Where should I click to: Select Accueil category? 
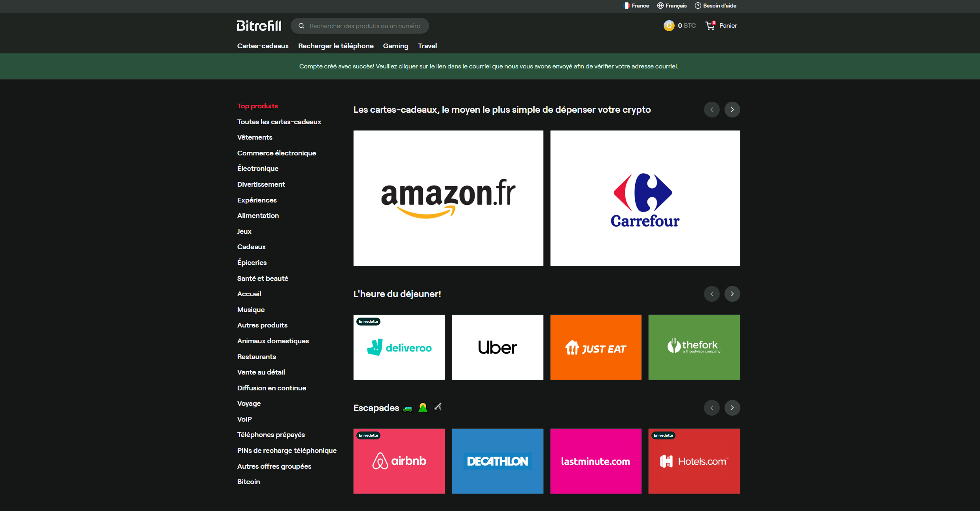249,294
